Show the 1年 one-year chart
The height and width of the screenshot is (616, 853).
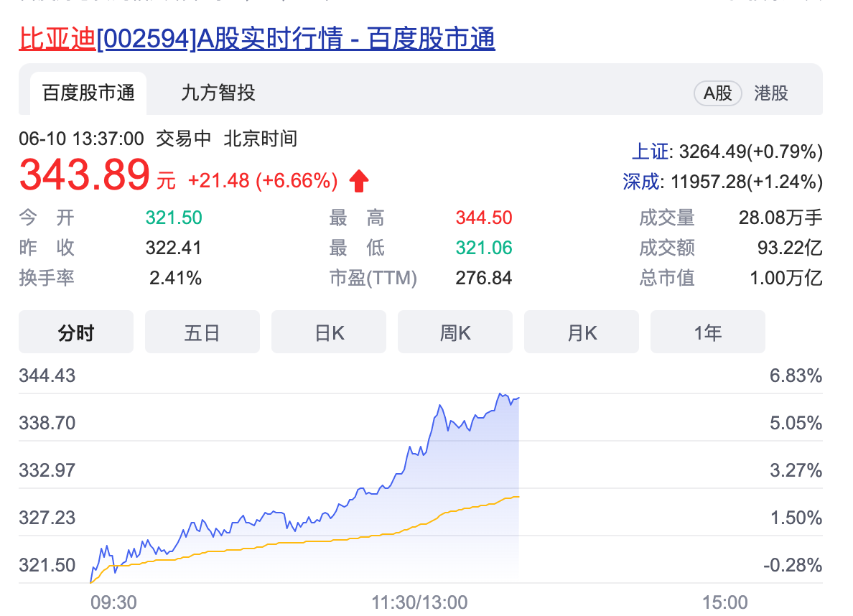pyautogui.click(x=708, y=332)
